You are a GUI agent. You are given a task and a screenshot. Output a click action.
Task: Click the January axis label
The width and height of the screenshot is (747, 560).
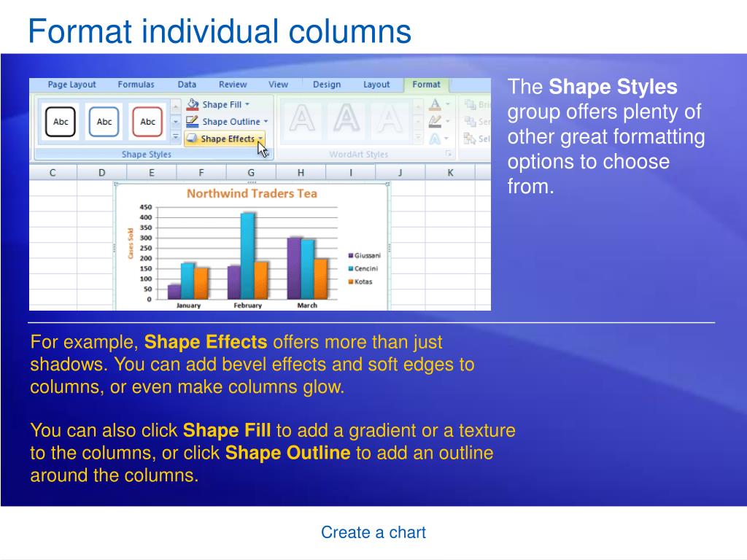click(x=188, y=306)
